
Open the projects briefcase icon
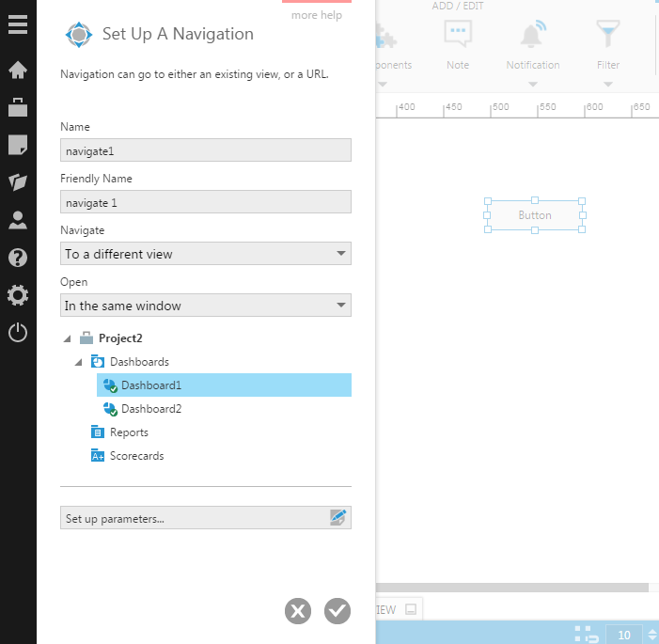[18, 107]
